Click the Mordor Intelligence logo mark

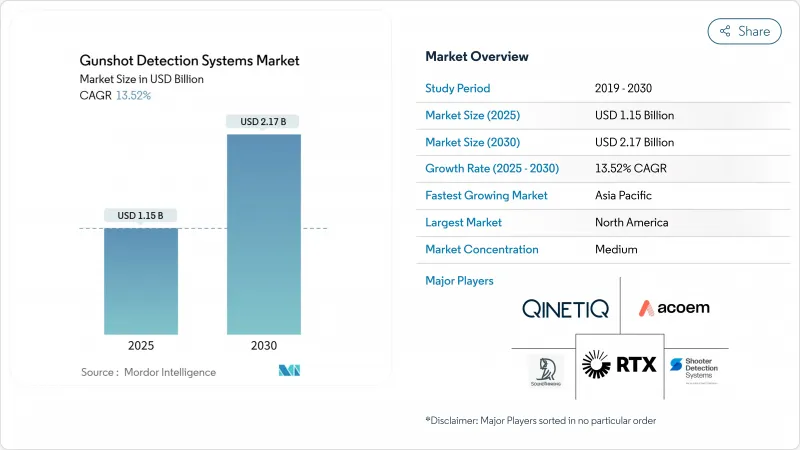coord(291,371)
